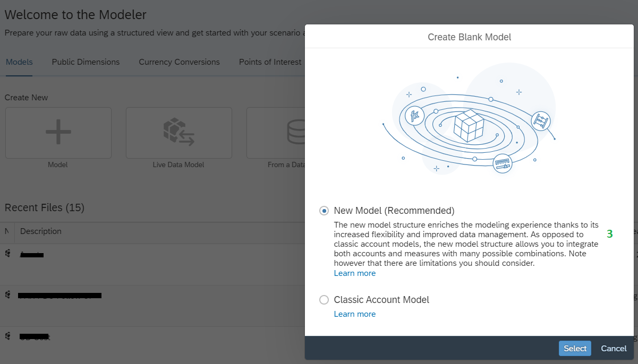Click model icon in third recent file row
638x364 pixels.
click(x=7, y=336)
